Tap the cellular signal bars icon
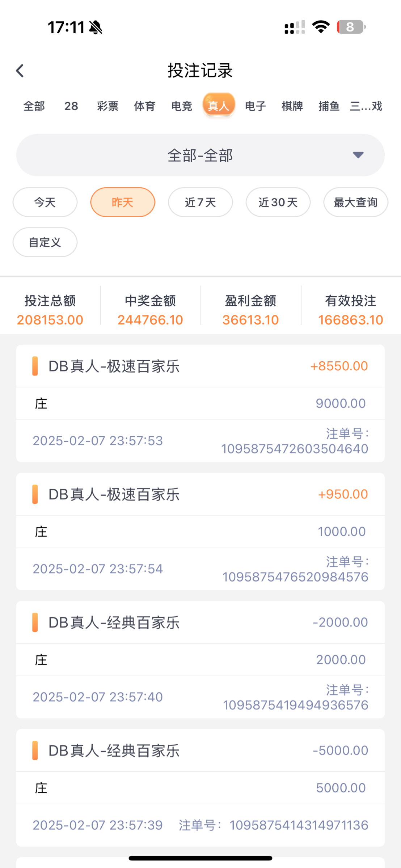The width and height of the screenshot is (401, 868). (x=295, y=27)
